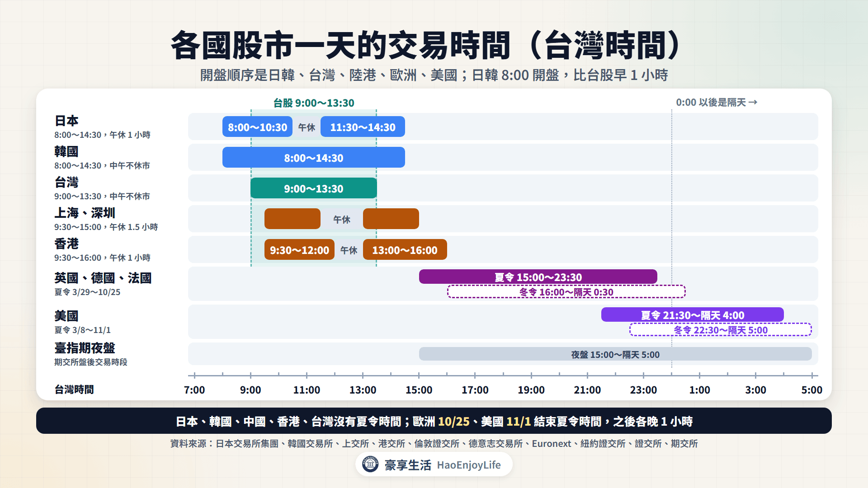Click the 台灣時間 axis label
Screen dimensions: 868x488
click(x=74, y=389)
